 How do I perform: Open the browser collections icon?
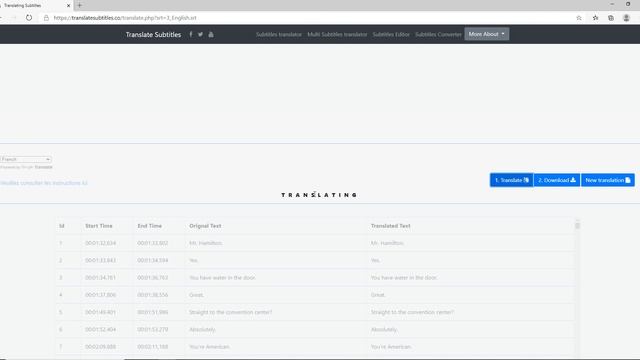tap(611, 18)
